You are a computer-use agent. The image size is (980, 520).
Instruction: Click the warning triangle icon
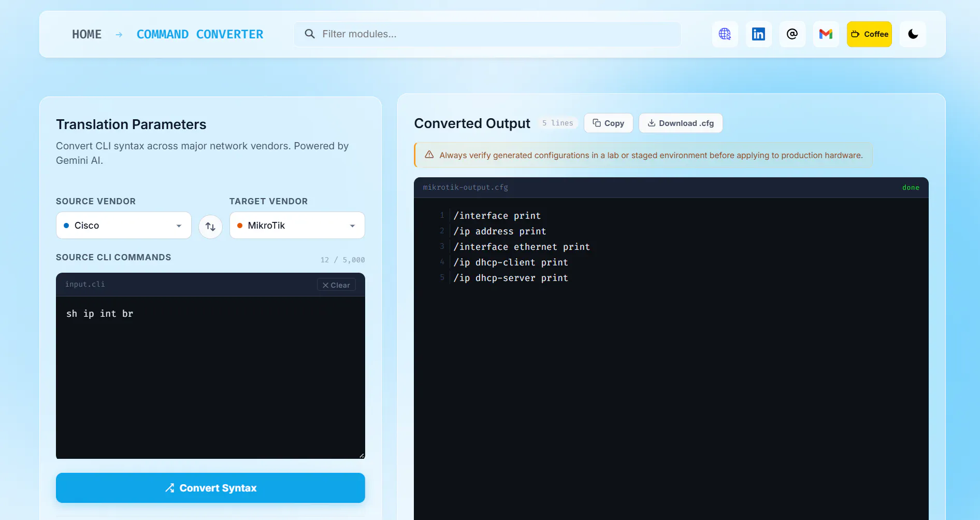(429, 154)
